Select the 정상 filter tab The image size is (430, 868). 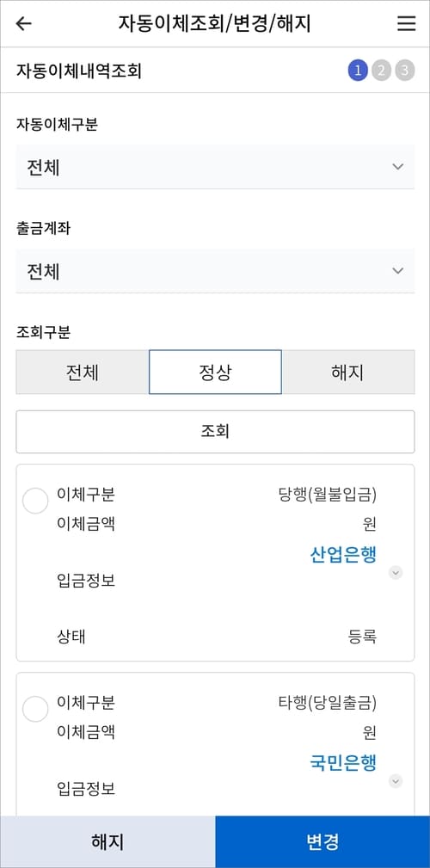click(215, 372)
